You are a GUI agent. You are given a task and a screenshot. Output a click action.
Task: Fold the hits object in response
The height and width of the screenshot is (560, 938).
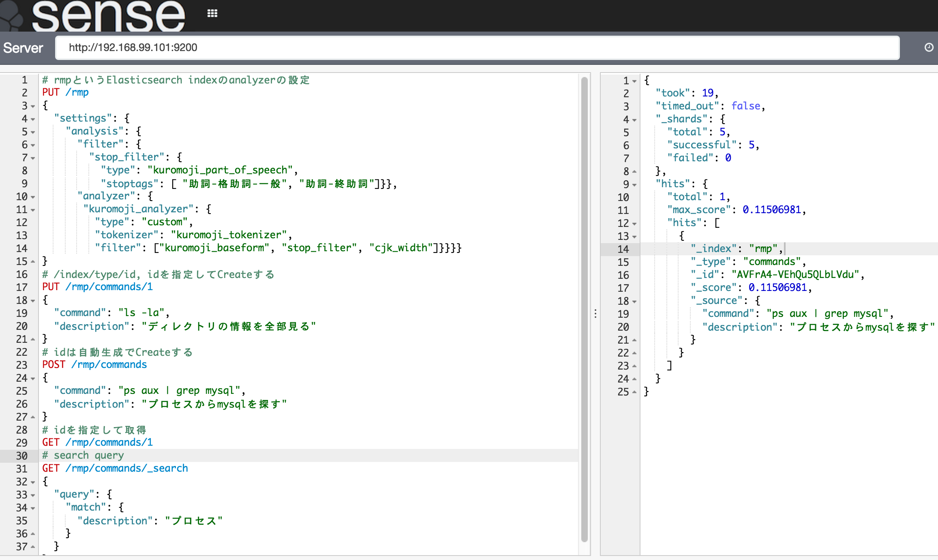[634, 185]
